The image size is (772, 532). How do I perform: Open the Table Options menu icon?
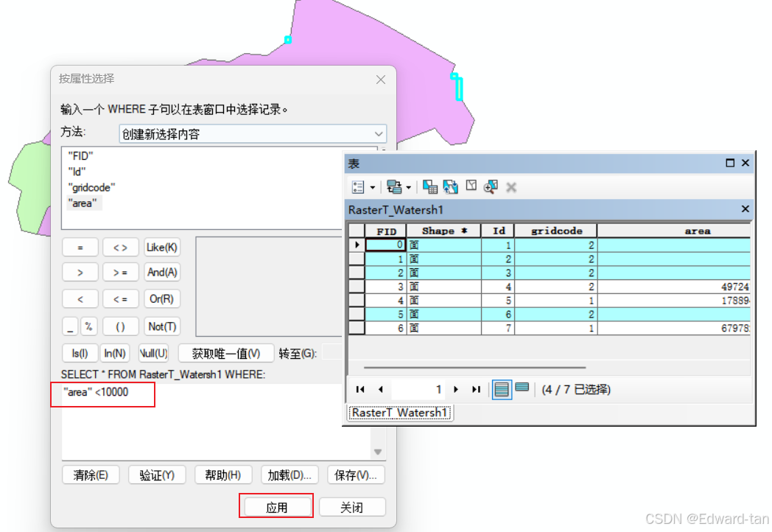pyautogui.click(x=359, y=187)
